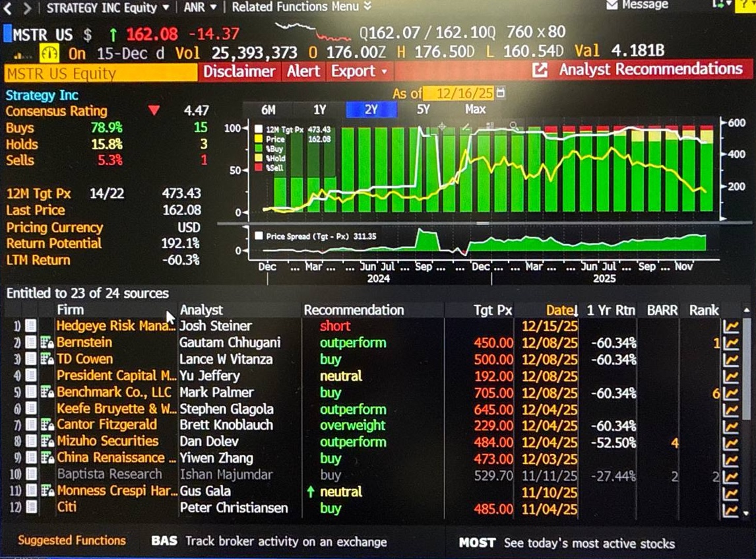The width and height of the screenshot is (756, 559).
Task: Click the red %Sell legend swatch
Action: coord(259,168)
